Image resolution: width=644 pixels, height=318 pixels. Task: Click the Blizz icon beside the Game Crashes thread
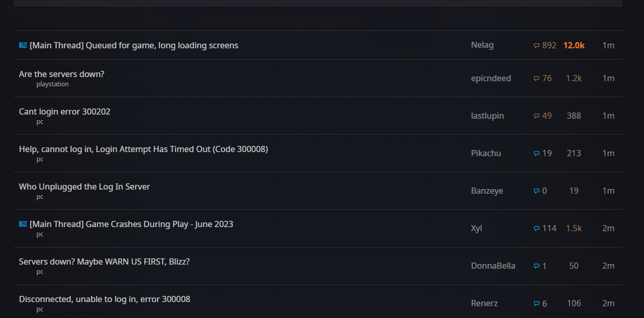point(23,224)
